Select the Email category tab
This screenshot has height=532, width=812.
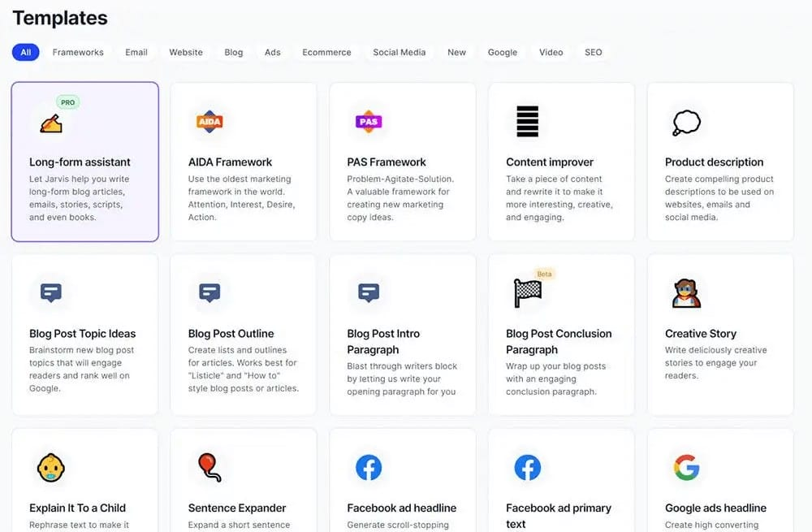click(x=136, y=52)
